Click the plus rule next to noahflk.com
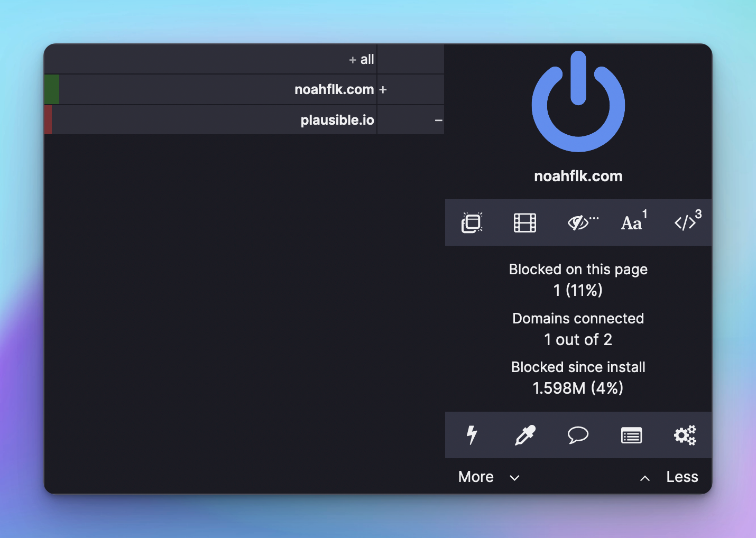Viewport: 756px width, 538px height. 383,89
